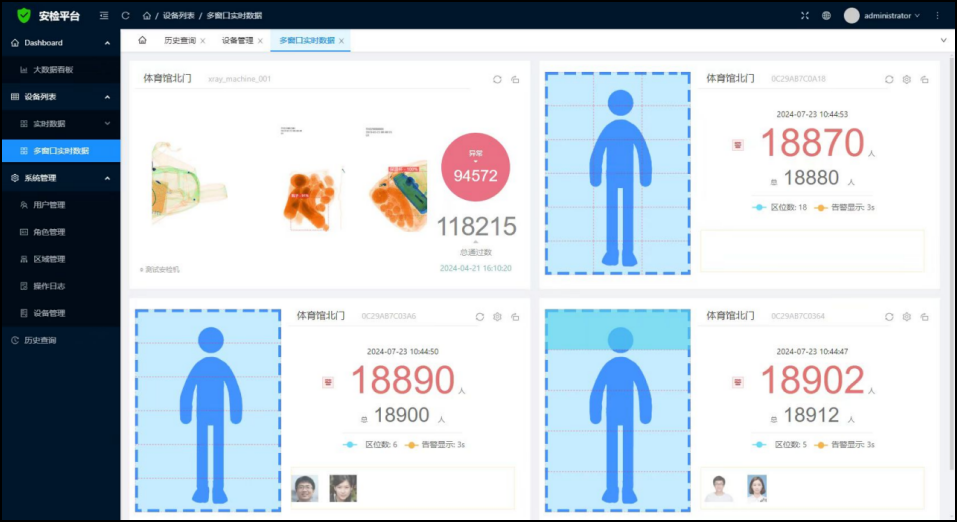
Task: Refresh the 0C29AB7C0364 device panel
Action: 889,317
